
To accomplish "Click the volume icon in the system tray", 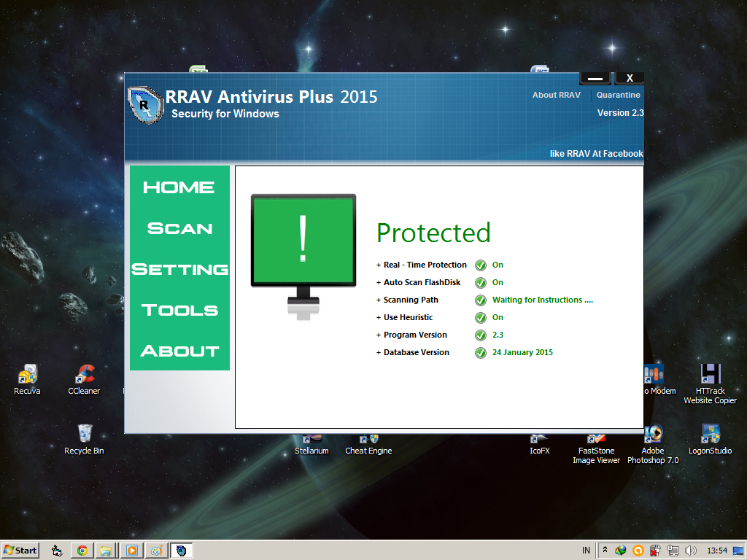I will click(x=692, y=550).
